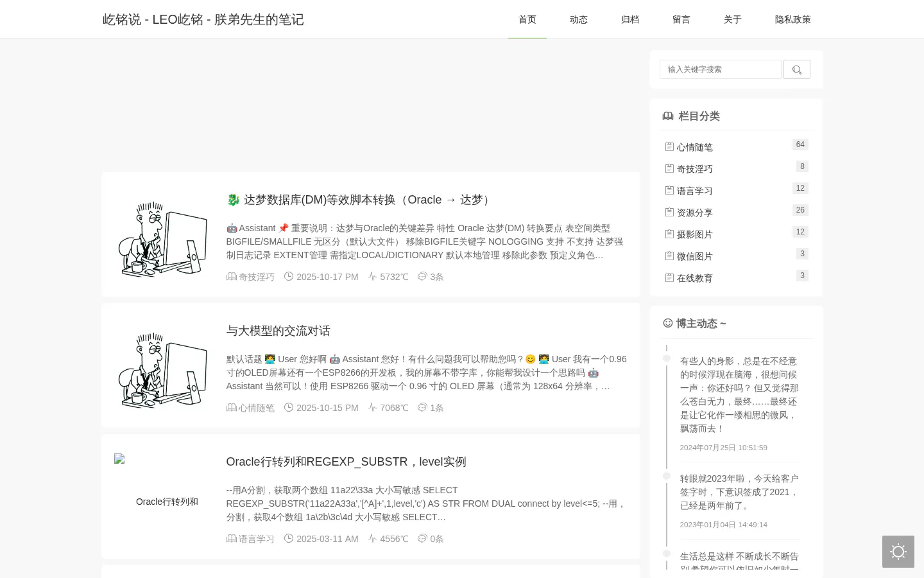
Task: Click the 2024年07月25日 10:51:59 timestamp
Action: 724,448
